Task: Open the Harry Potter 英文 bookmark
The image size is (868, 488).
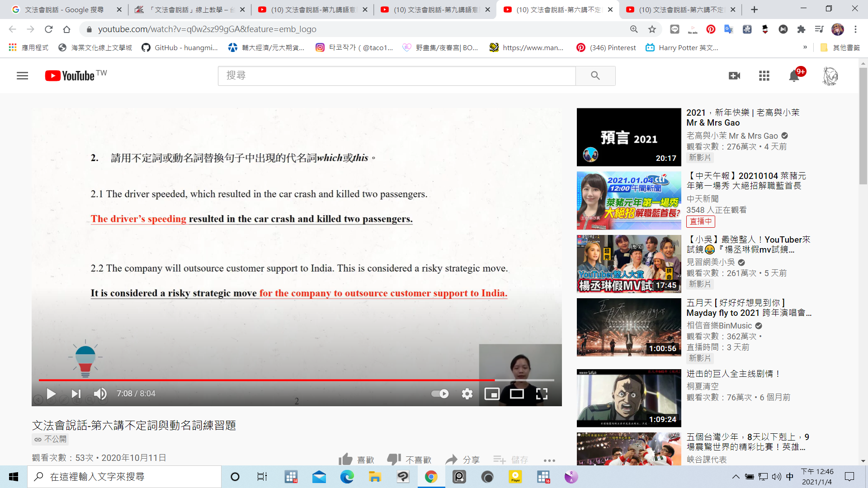Action: [682, 47]
